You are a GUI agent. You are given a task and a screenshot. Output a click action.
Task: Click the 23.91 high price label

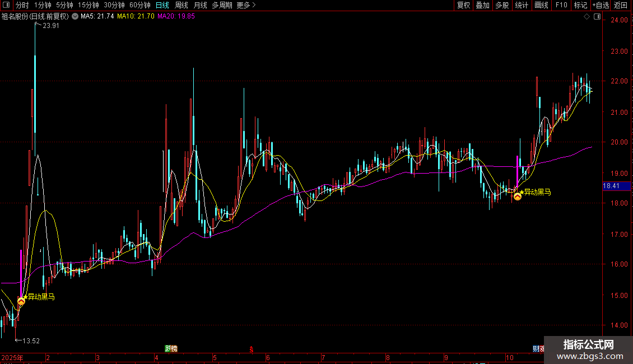pyautogui.click(x=51, y=26)
